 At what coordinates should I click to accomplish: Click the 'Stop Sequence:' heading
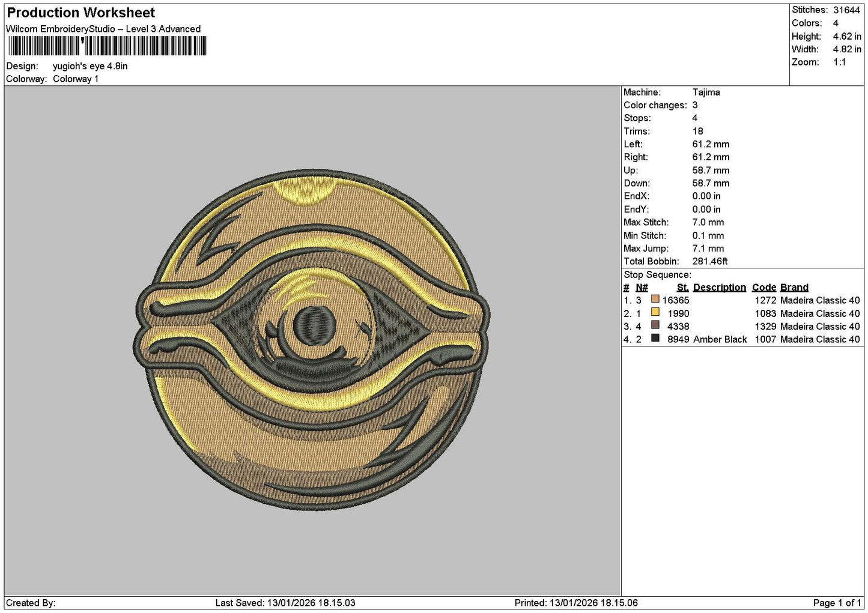[x=657, y=275]
